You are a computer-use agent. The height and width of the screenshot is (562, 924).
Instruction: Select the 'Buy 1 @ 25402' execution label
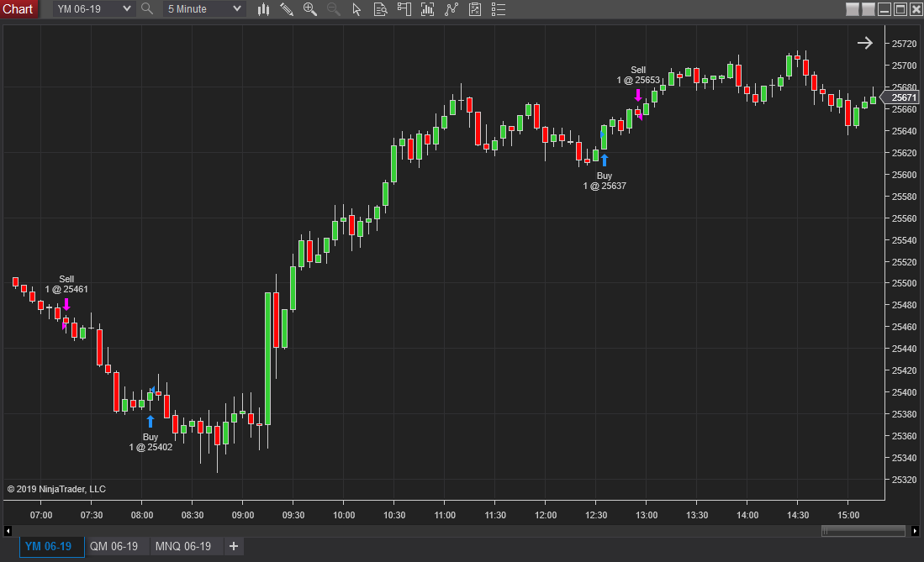pos(150,442)
